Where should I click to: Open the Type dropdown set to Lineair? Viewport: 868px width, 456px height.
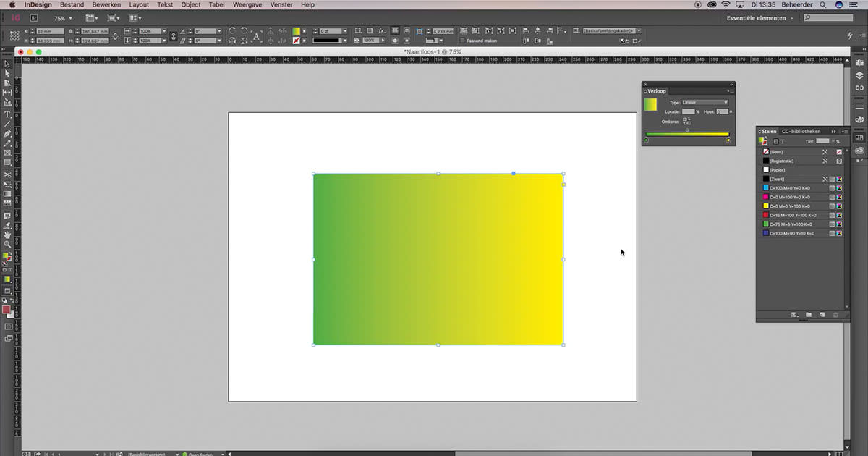705,102
